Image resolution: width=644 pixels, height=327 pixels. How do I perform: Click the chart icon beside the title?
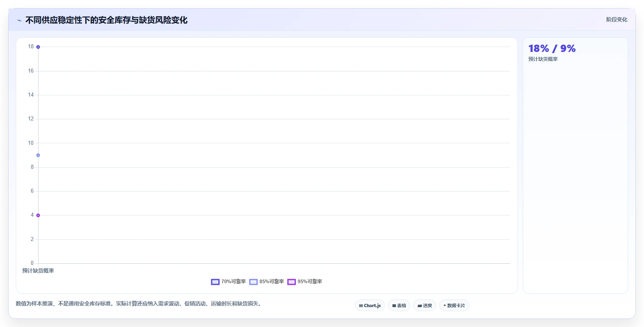(x=19, y=20)
